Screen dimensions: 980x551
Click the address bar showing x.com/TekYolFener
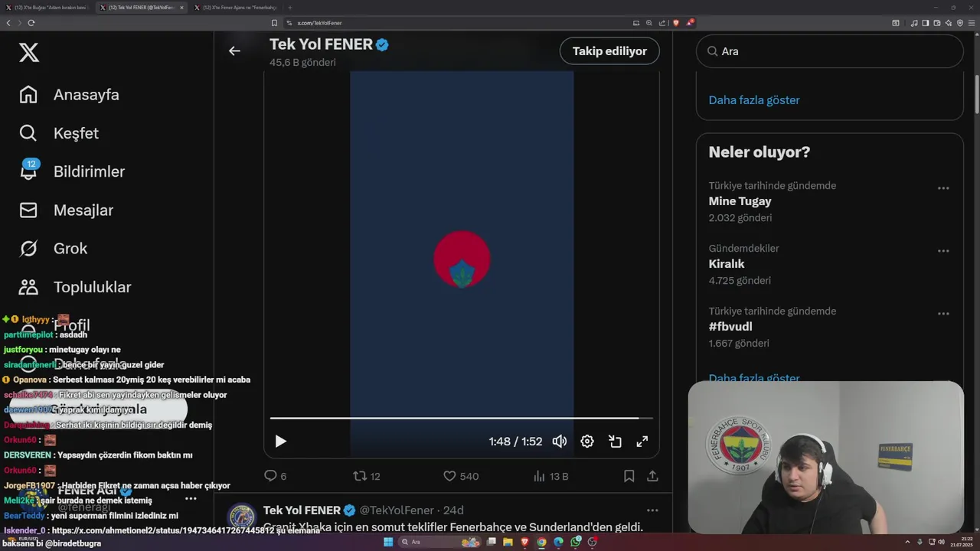pyautogui.click(x=459, y=23)
